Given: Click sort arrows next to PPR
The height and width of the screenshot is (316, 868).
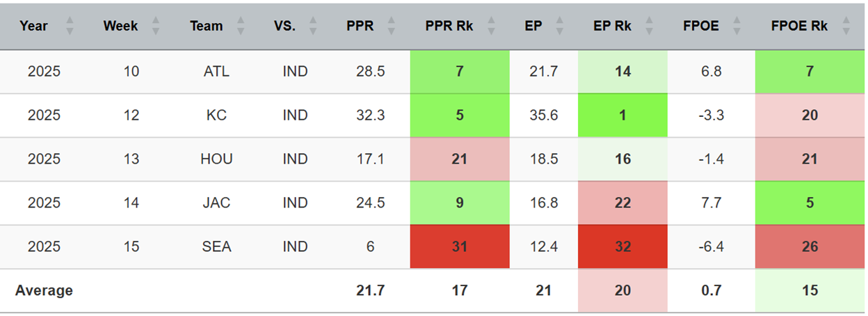Looking at the screenshot, I should click(x=391, y=26).
